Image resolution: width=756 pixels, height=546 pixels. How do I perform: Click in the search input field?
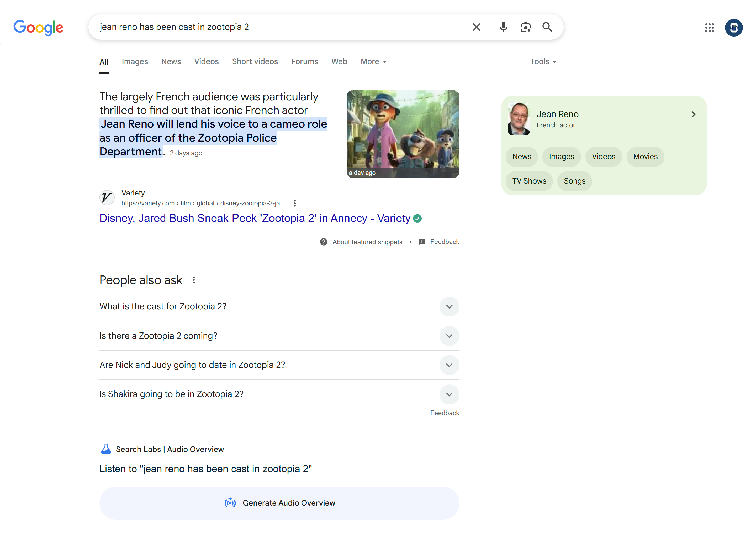280,27
